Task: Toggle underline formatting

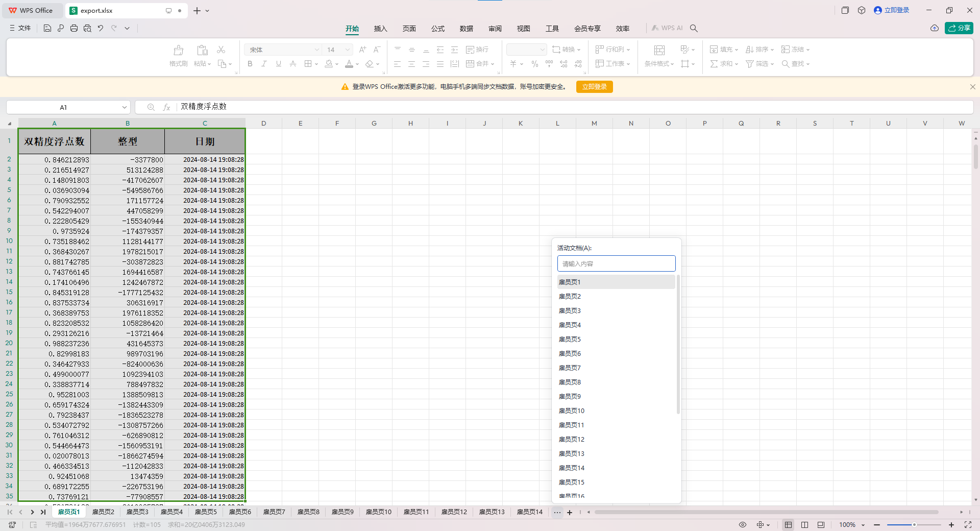Action: [278, 64]
